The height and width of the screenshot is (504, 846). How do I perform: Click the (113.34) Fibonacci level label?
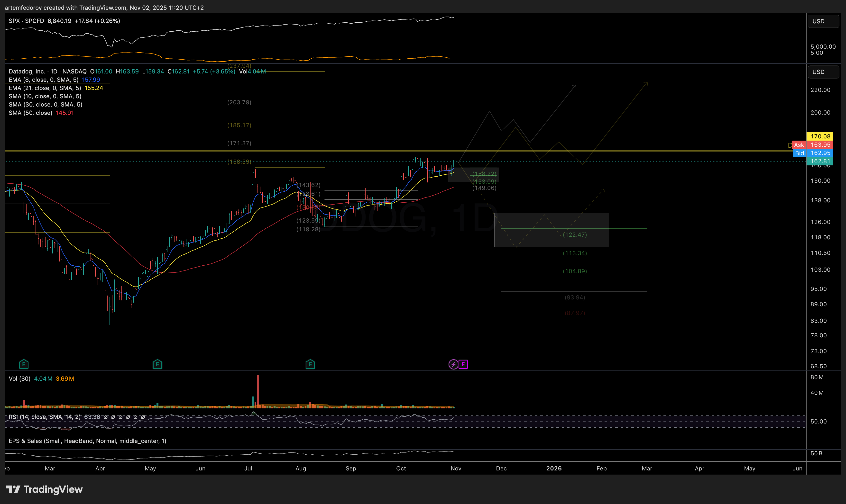pyautogui.click(x=575, y=253)
